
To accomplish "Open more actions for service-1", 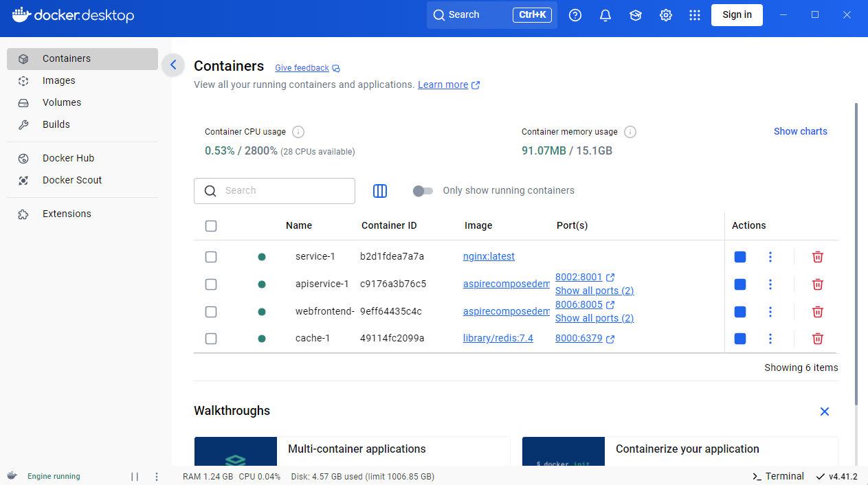I will click(x=770, y=257).
